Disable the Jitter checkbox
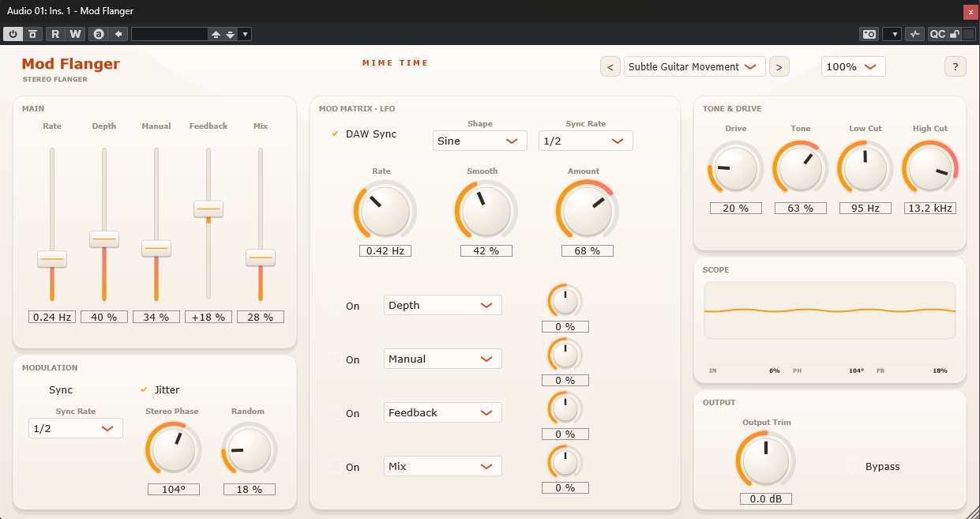 tap(144, 389)
